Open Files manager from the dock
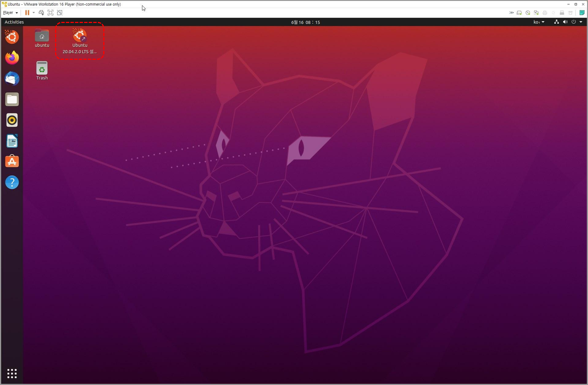The width and height of the screenshot is (588, 385). 12,99
